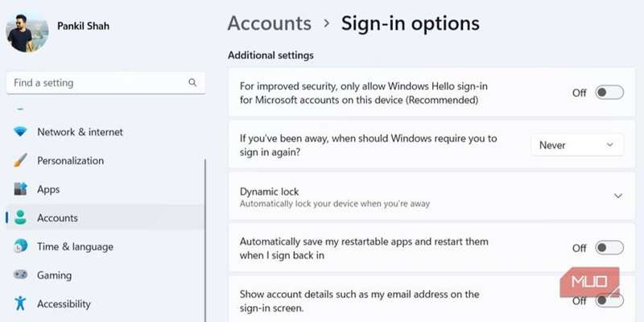Click the 'Find a setting' search field

click(x=97, y=83)
